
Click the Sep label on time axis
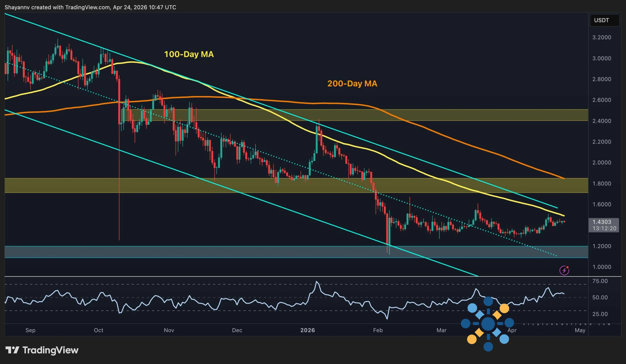point(30,330)
